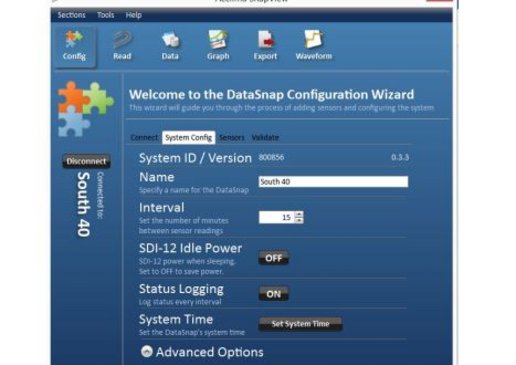Switch to the Connect tab
This screenshot has height=365, width=516.
pos(144,138)
